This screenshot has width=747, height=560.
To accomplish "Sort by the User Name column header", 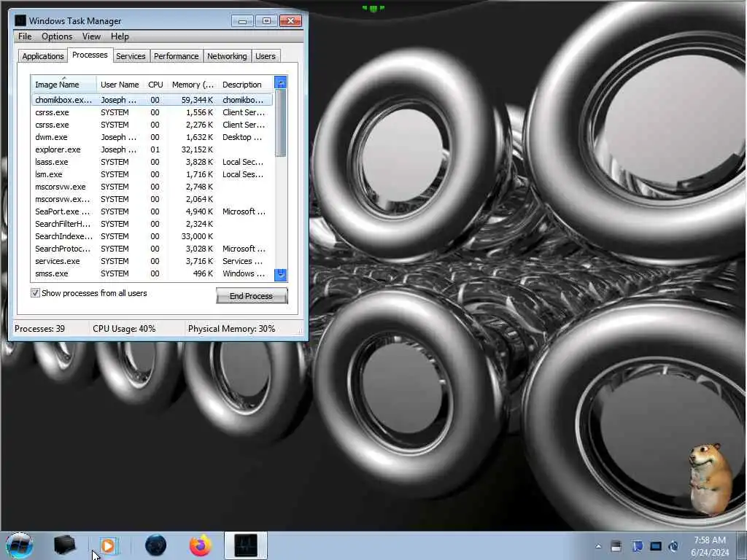I will pyautogui.click(x=120, y=85).
